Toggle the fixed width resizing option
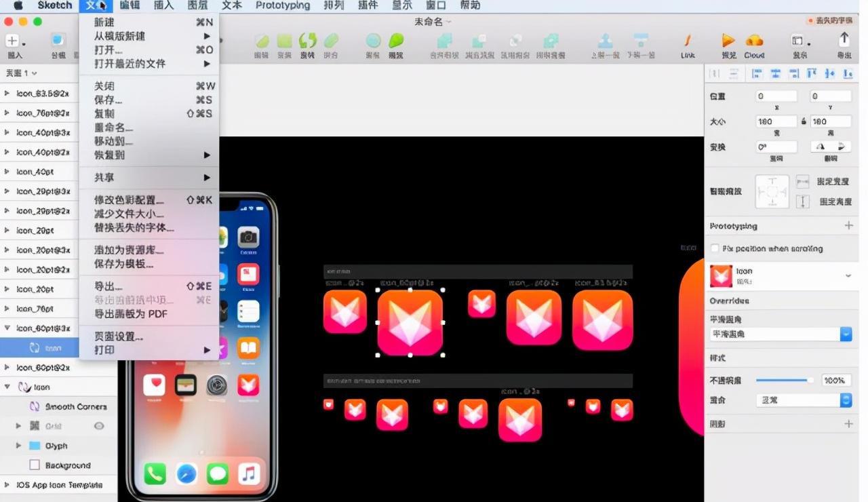 pos(802,182)
